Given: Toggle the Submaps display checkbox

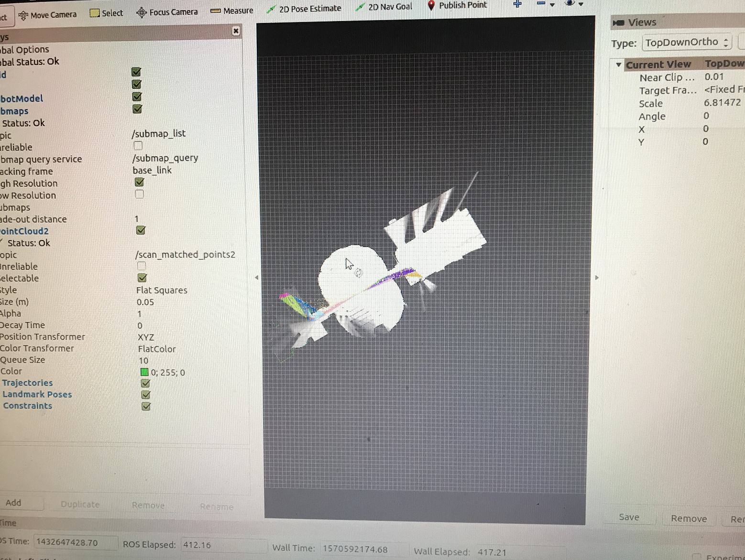Looking at the screenshot, I should pyautogui.click(x=137, y=109).
